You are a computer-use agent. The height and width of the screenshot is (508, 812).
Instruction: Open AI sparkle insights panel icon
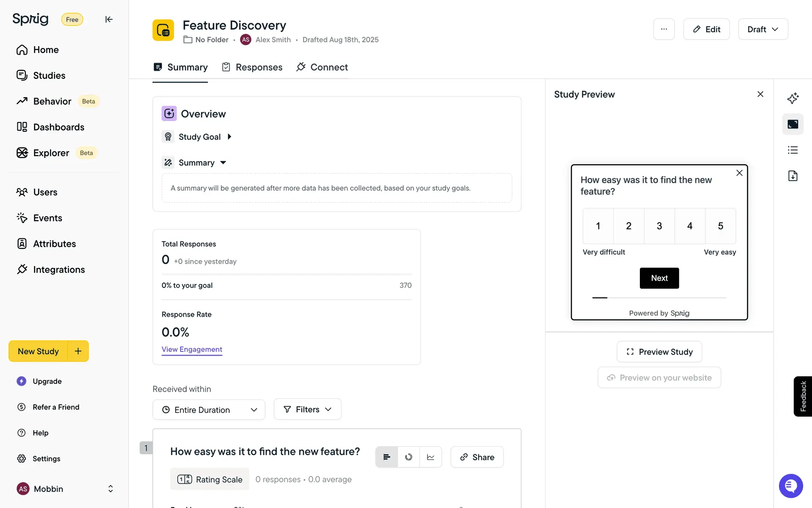point(793,98)
